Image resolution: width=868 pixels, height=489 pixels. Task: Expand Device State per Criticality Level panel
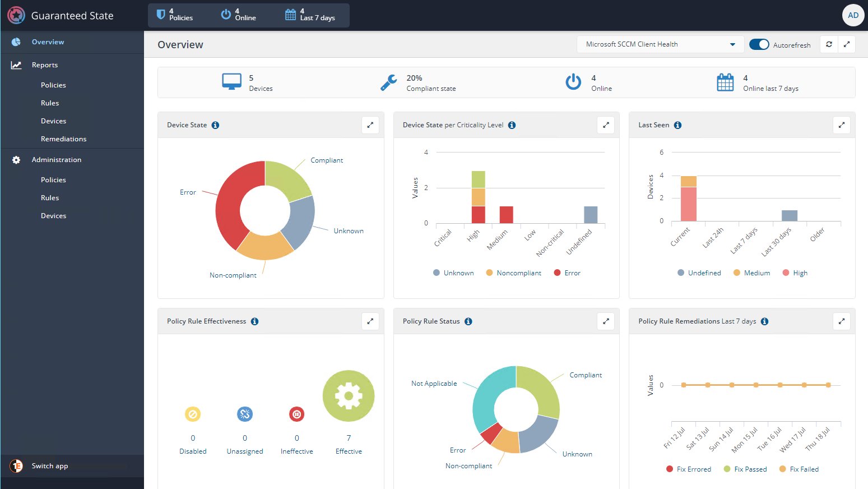pyautogui.click(x=606, y=125)
